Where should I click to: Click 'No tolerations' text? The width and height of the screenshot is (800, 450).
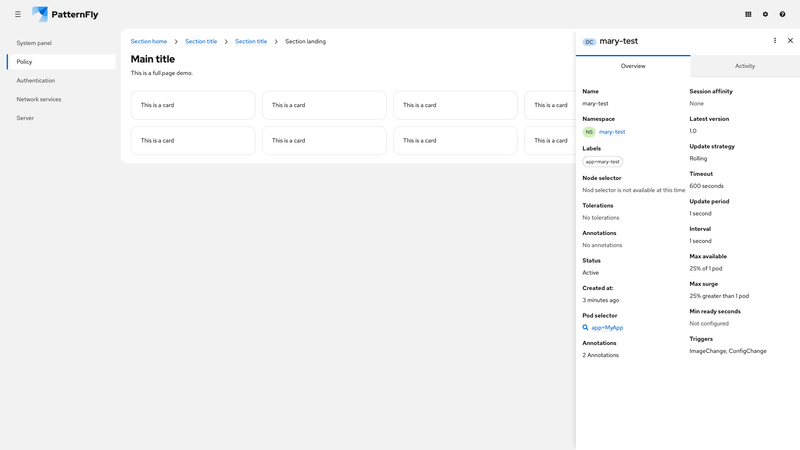[x=601, y=217]
